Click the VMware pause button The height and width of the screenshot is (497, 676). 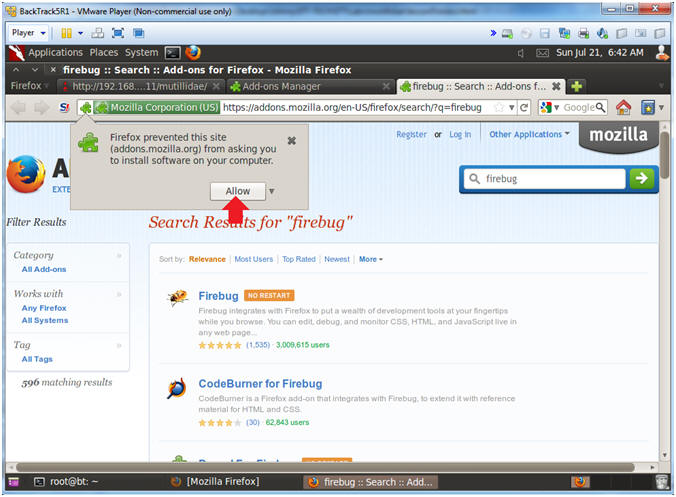66,33
